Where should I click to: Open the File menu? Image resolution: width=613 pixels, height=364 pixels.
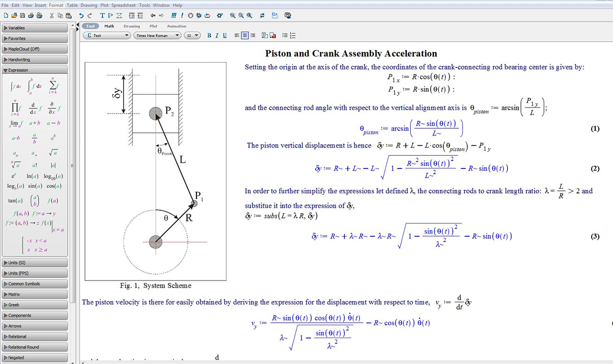5,5
